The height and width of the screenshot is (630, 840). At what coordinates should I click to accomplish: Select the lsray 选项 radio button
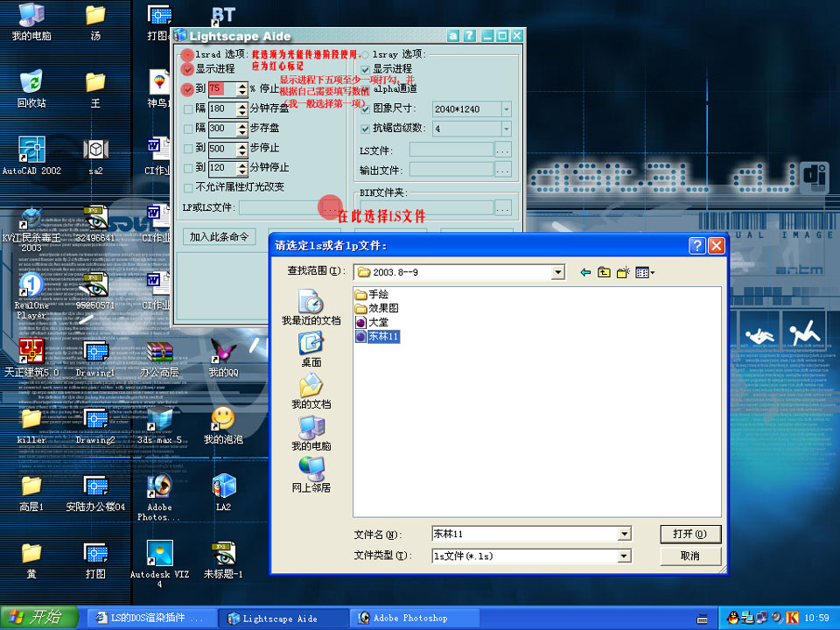(366, 54)
